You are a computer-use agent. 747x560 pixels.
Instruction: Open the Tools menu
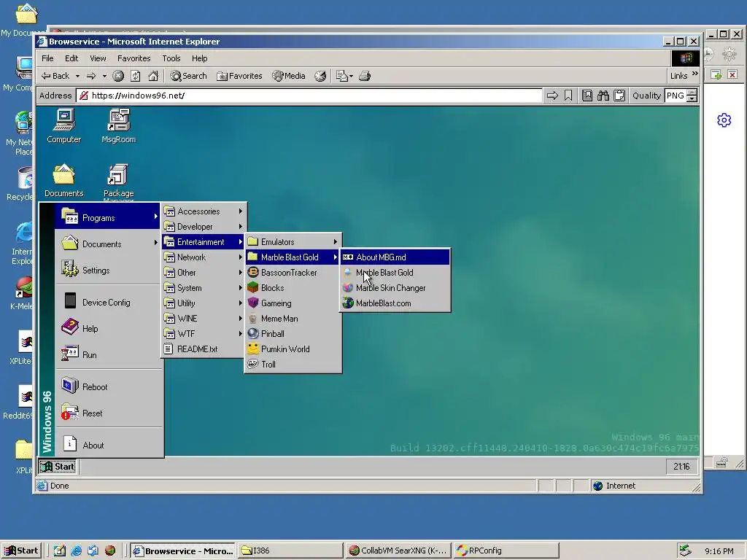pos(171,58)
